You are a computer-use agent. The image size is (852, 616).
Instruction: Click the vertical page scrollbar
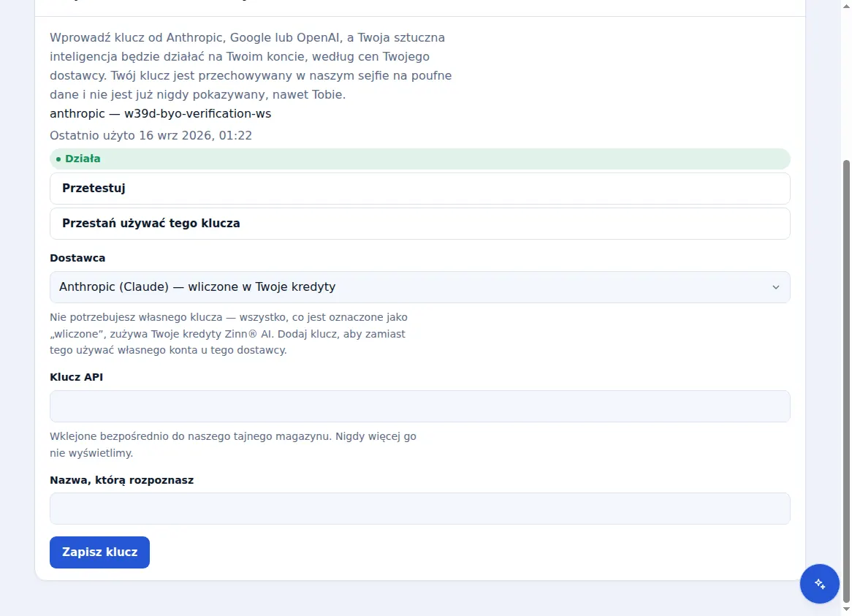846,380
